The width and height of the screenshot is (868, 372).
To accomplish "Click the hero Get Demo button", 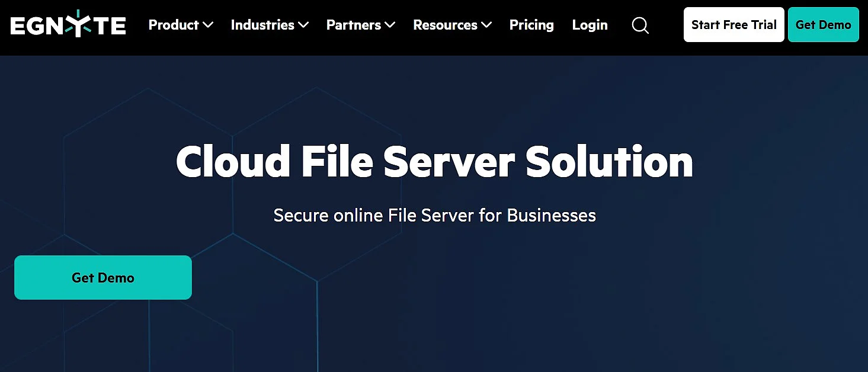I will (103, 277).
